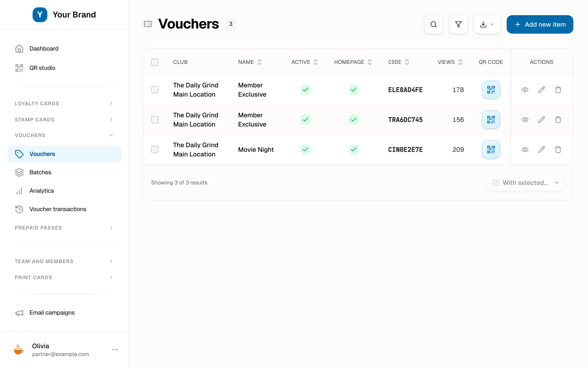This screenshot has width=588, height=368.
Task: Expand Prepaid Passes section
Action: 64,227
